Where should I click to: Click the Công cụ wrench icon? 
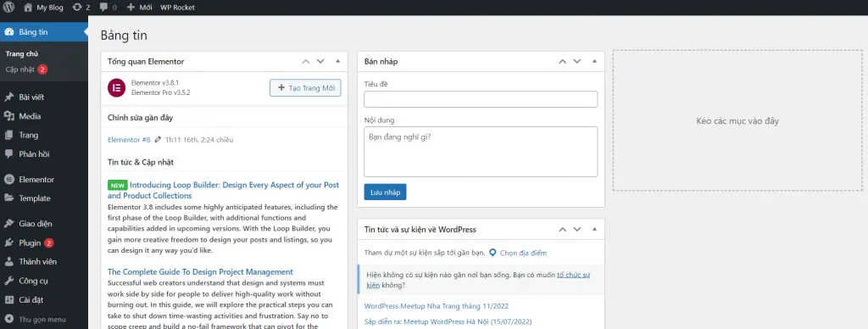pos(8,281)
